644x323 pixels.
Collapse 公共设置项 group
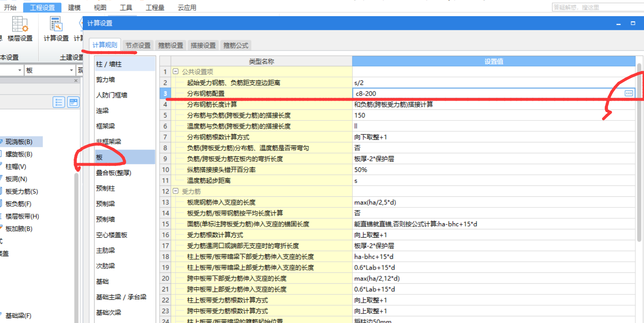coord(175,72)
